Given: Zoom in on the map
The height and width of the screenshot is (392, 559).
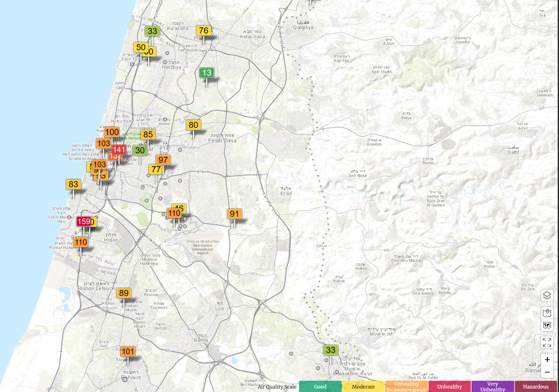Looking at the screenshot, I should point(547,360).
